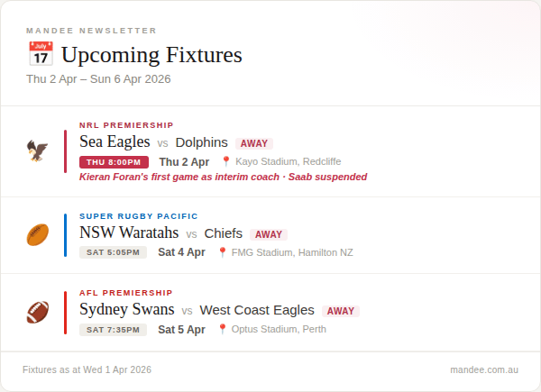Click the AWAY tag next to Chiefs
Screen dimensions: 541x392
(x=269, y=234)
